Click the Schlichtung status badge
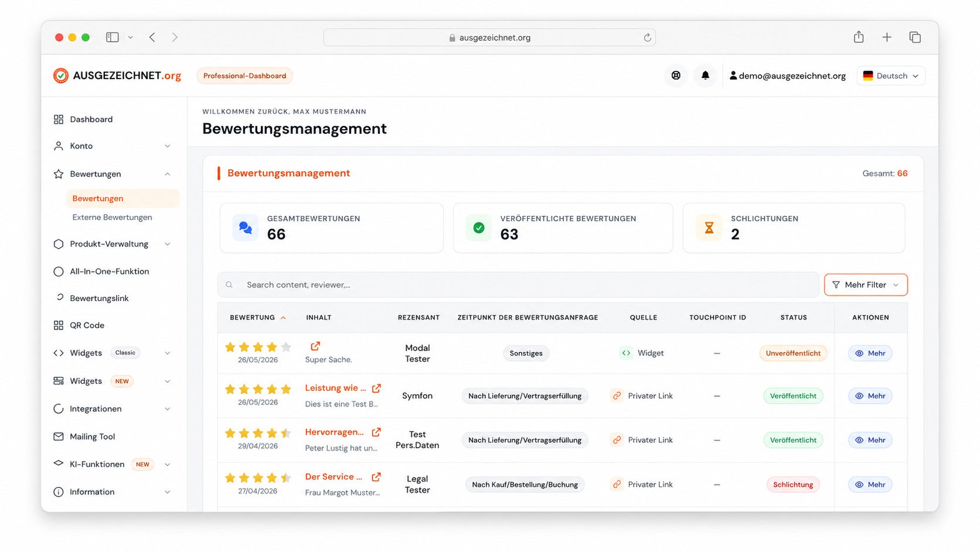 click(793, 485)
